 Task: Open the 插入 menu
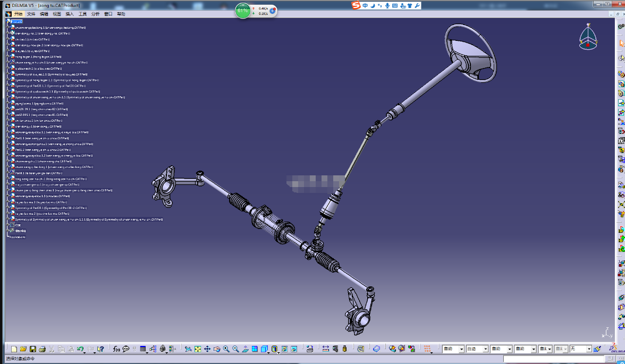69,14
